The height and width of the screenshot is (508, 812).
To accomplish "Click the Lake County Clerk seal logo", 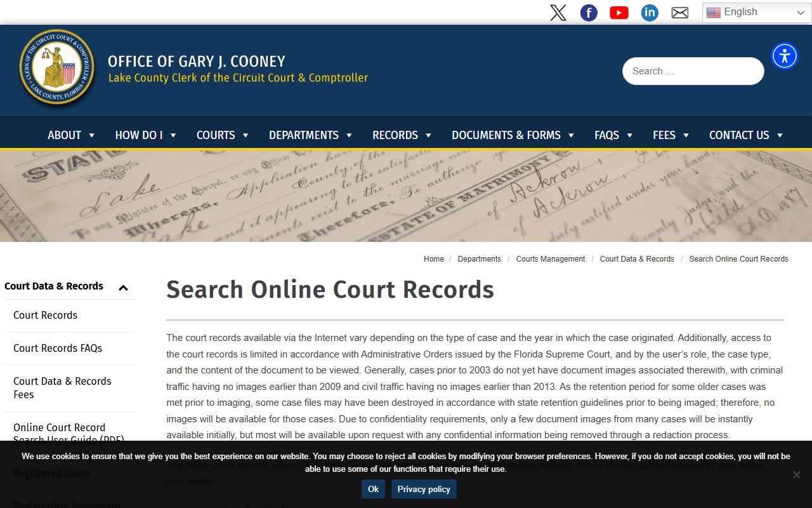I will coord(56,67).
